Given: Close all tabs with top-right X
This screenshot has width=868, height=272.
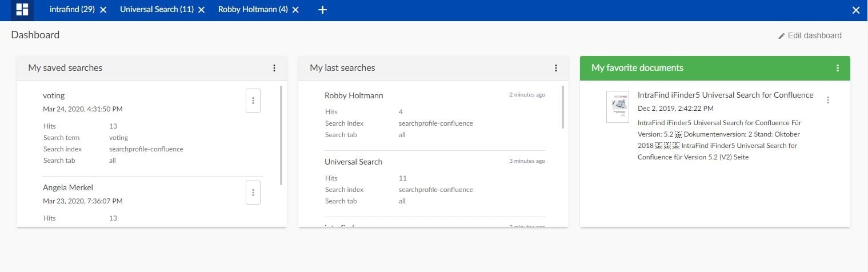Looking at the screenshot, I should (856, 10).
